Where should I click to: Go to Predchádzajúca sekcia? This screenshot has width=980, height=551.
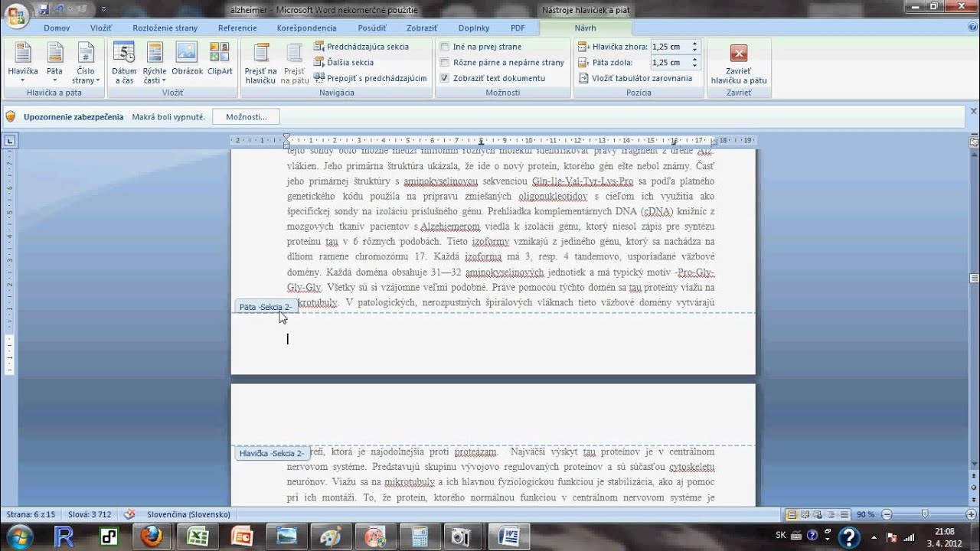tap(361, 47)
